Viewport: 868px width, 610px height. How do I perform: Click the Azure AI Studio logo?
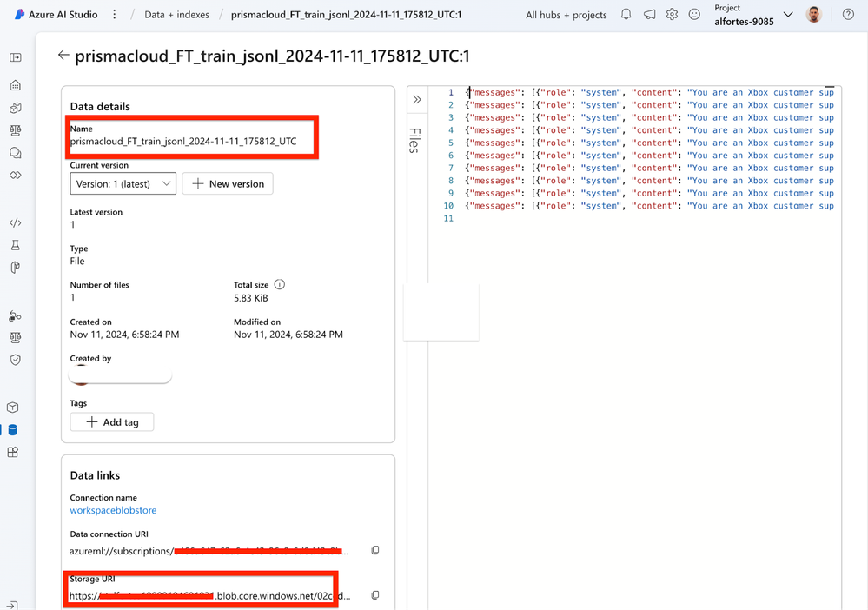(19, 15)
